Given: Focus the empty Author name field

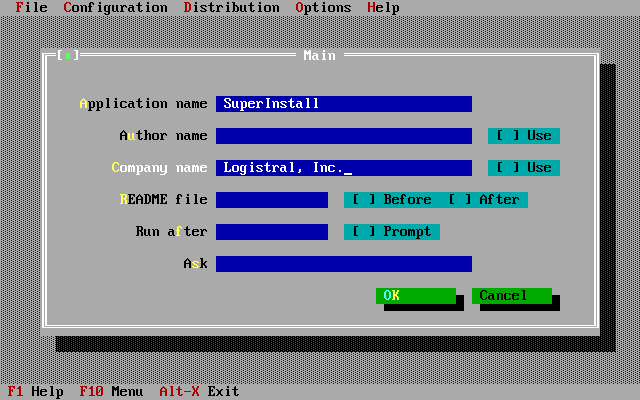Looking at the screenshot, I should (343, 136).
